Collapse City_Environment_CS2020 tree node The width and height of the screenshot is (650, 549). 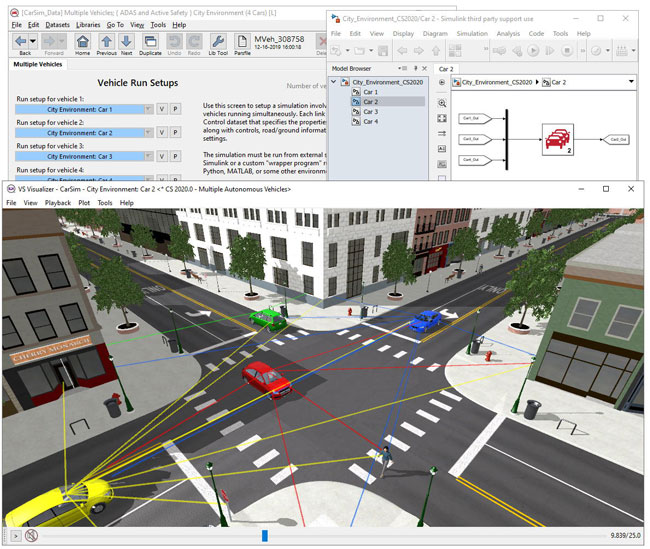(334, 82)
